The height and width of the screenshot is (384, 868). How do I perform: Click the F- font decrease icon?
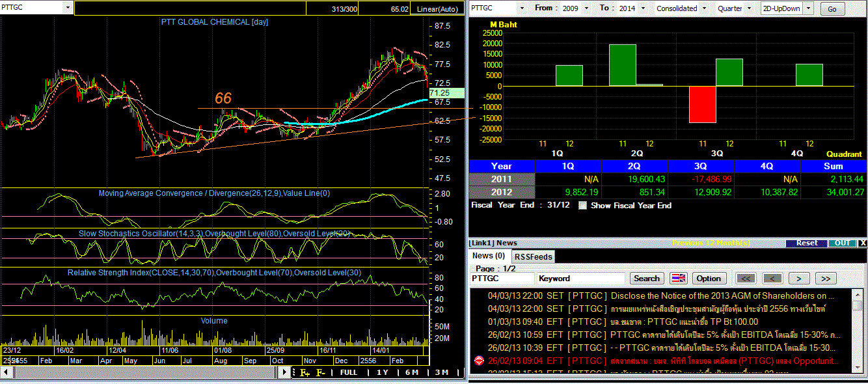point(321,373)
